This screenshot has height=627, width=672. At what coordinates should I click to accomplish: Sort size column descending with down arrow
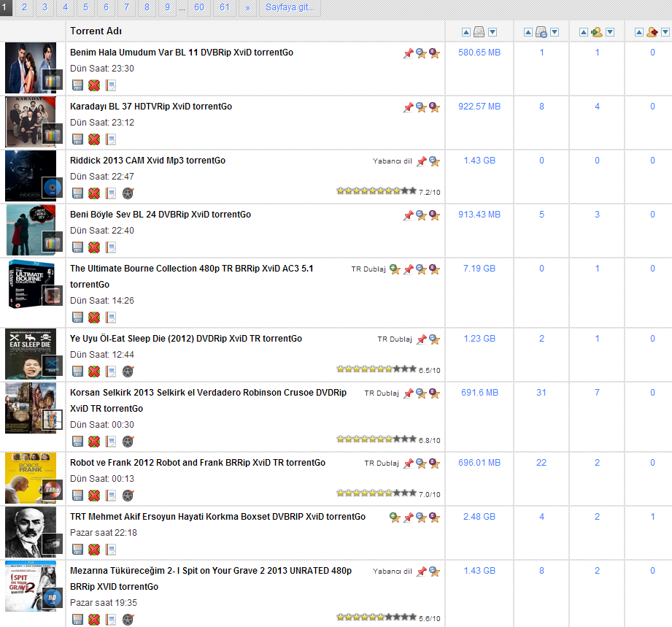click(493, 32)
